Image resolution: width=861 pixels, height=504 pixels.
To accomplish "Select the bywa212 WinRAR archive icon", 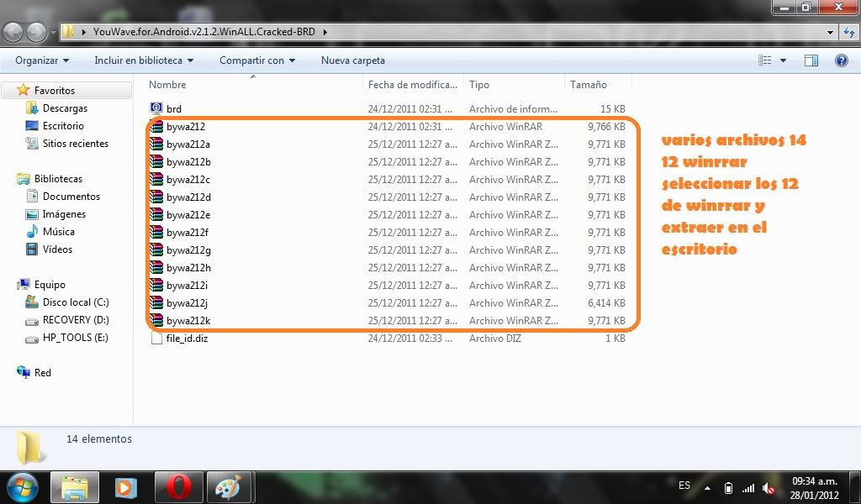I will tap(156, 126).
